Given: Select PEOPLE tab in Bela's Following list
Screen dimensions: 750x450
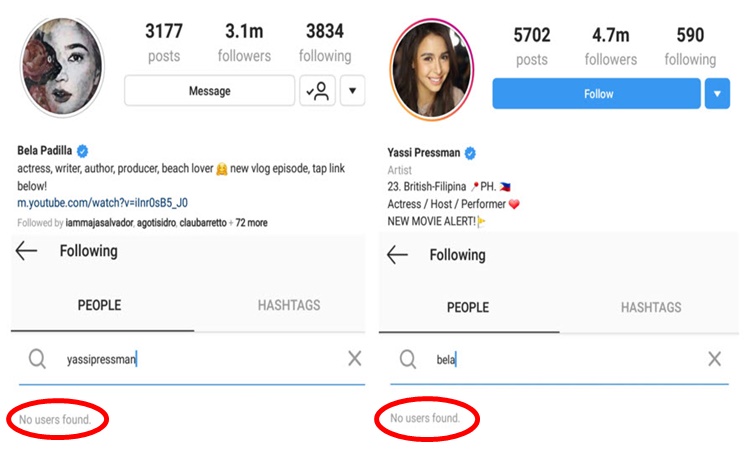Looking at the screenshot, I should (100, 305).
